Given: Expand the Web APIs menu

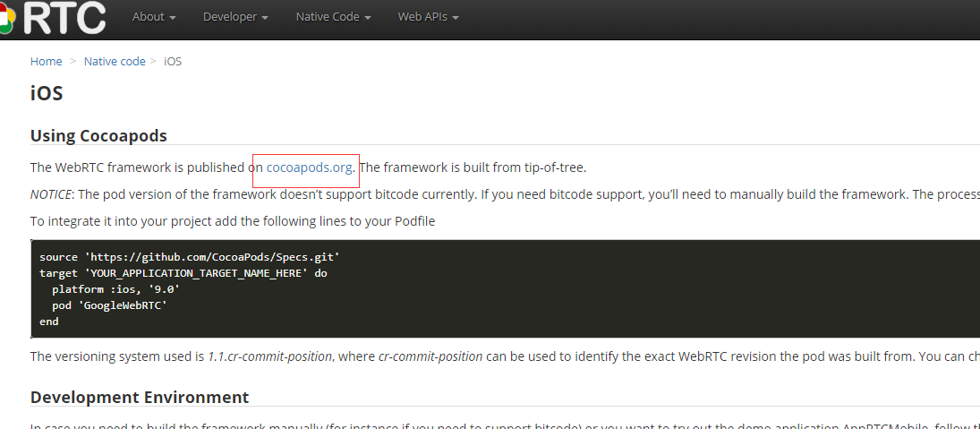Looking at the screenshot, I should [x=428, y=17].
